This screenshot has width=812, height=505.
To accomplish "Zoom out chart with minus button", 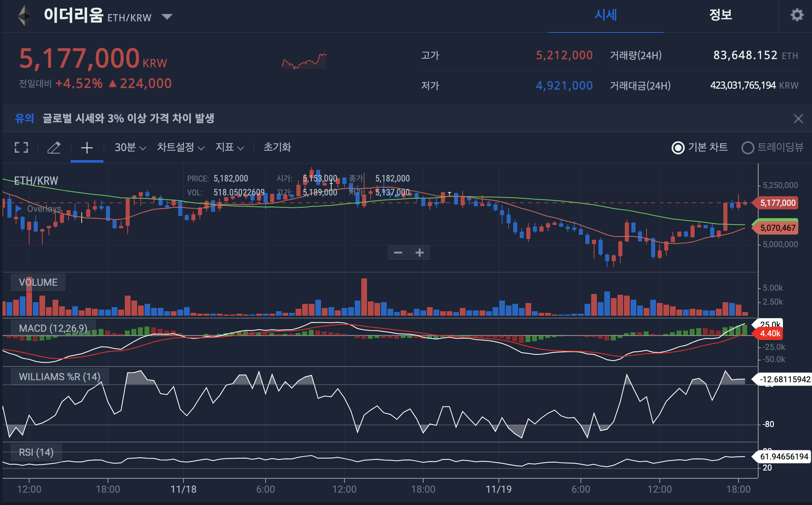I will [x=398, y=252].
